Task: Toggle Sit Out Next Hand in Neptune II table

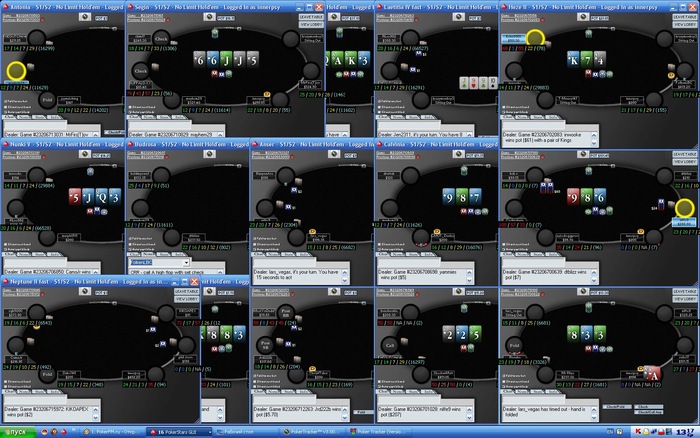Action: [6, 382]
